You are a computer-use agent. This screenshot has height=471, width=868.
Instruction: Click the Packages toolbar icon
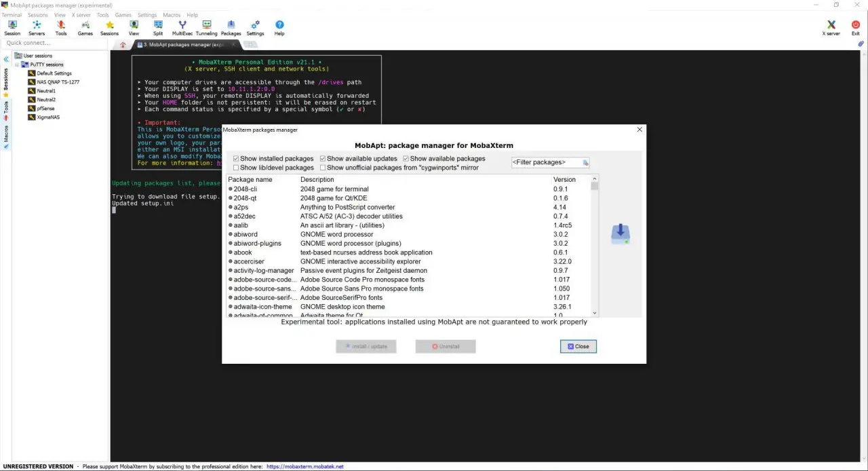click(231, 27)
